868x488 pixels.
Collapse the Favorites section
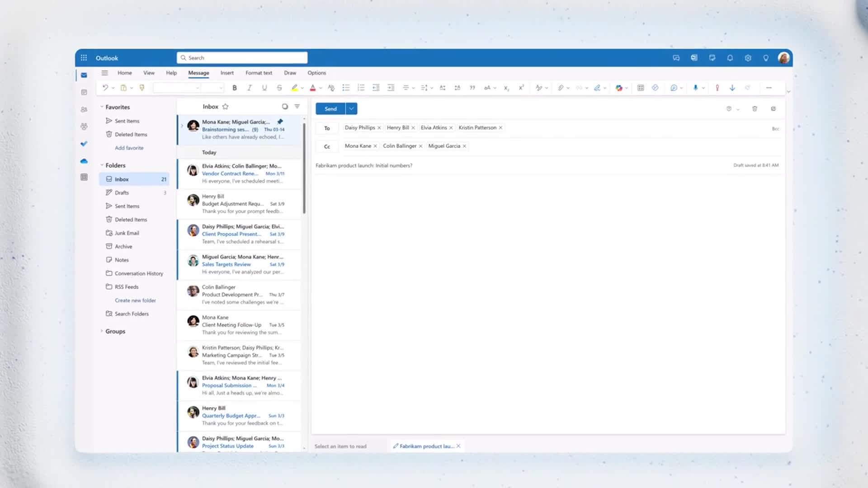[102, 107]
